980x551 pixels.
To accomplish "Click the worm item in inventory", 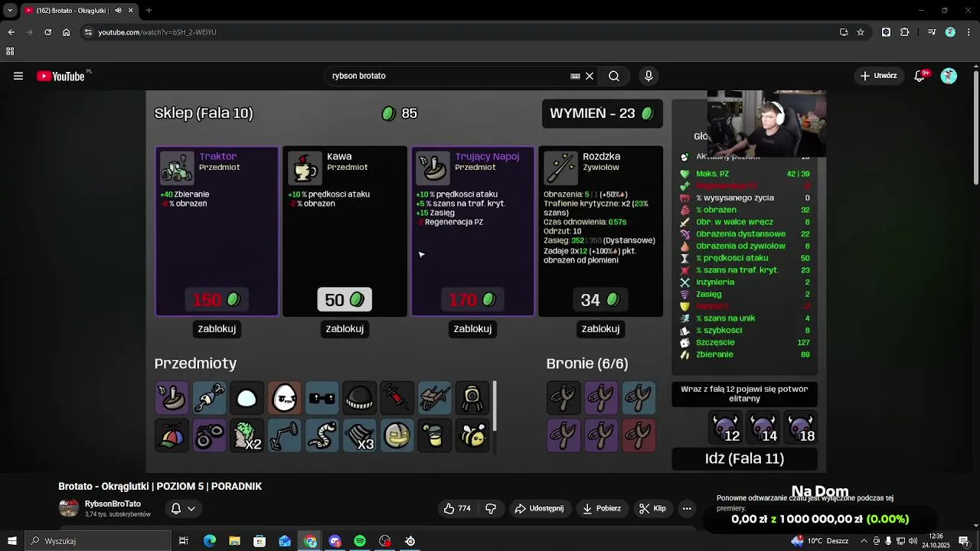I will pyautogui.click(x=322, y=435).
